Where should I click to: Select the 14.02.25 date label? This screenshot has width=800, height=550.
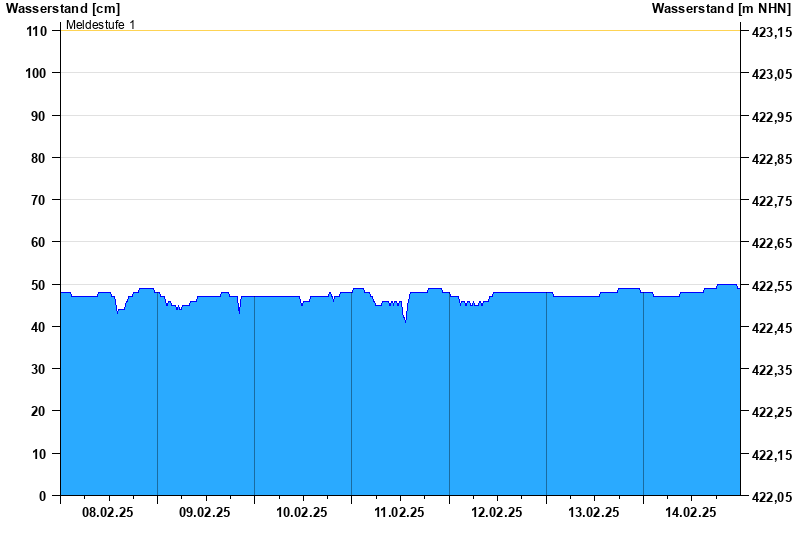691,513
